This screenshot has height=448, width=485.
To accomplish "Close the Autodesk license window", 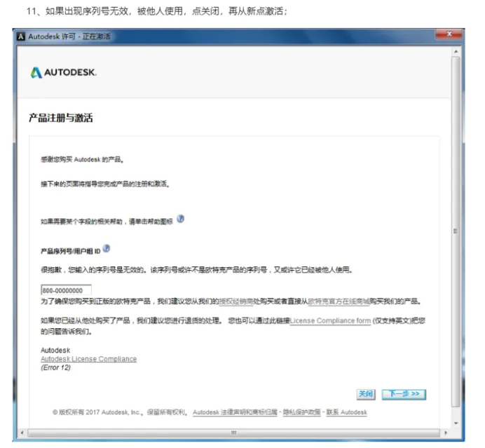I will click(449, 34).
